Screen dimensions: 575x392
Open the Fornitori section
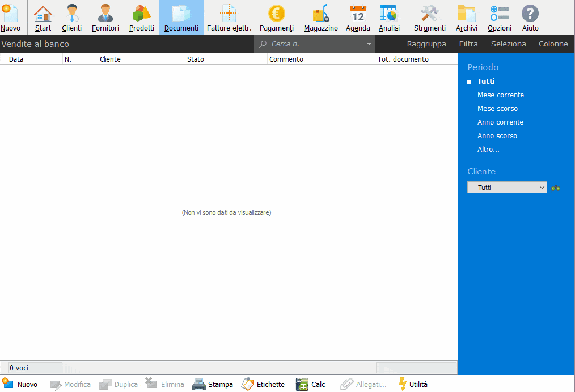tap(105, 18)
